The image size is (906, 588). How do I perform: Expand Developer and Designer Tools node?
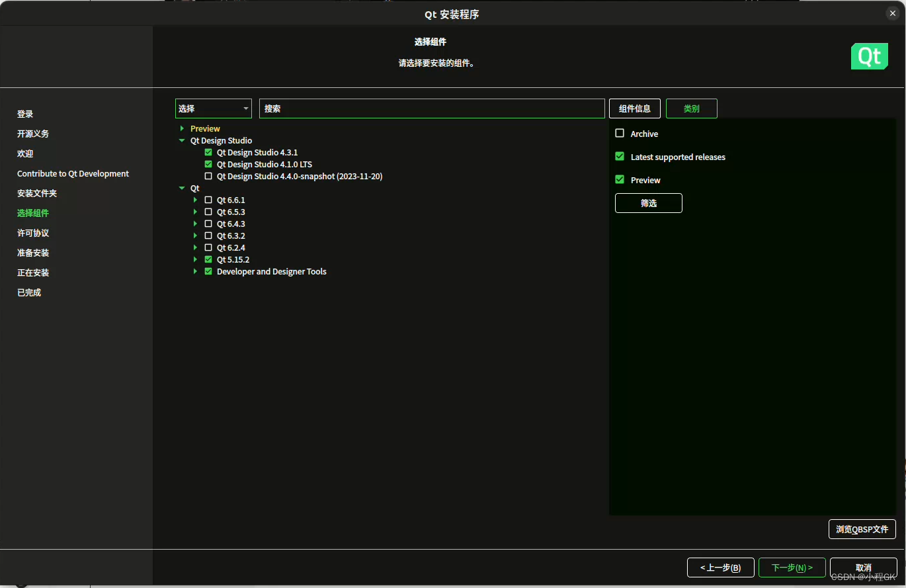coord(195,271)
